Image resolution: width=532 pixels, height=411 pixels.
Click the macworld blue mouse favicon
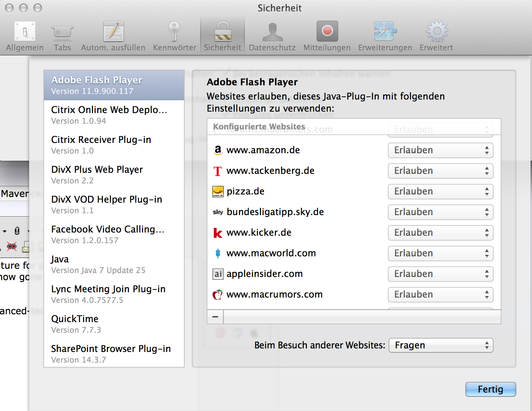pos(218,253)
